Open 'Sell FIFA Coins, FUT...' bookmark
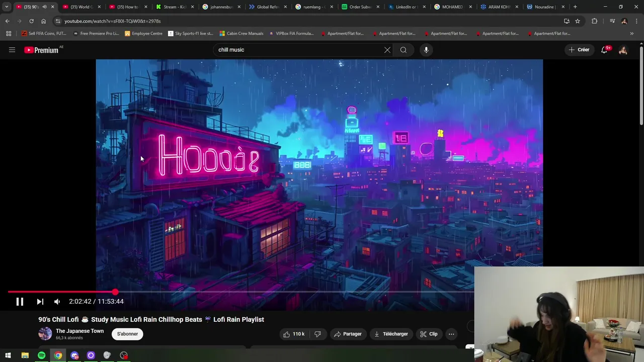 (44, 34)
